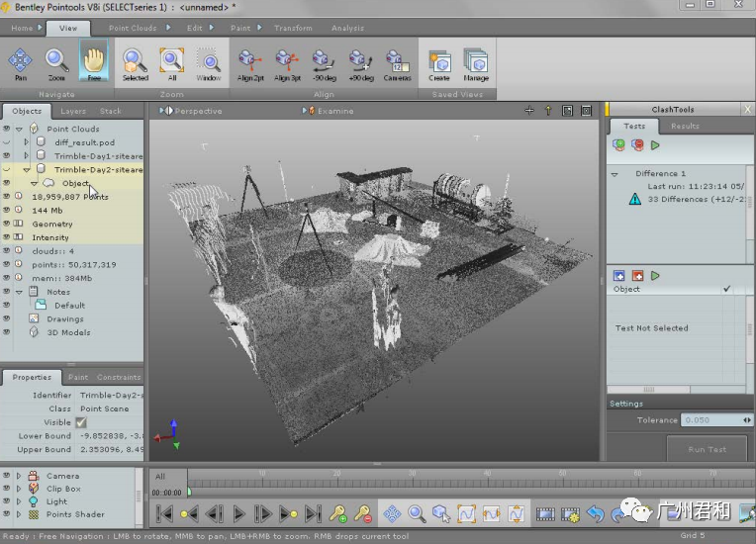
Task: Hide the Drawings item via eye icon
Action: pos(7,319)
